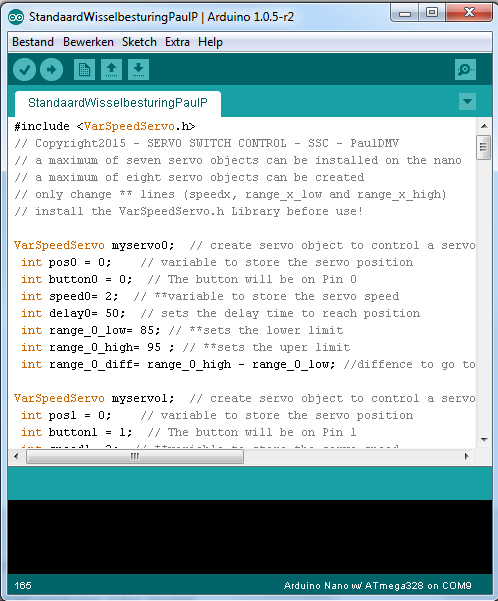
Task: Minimize the Arduino window
Action: pyautogui.click(x=404, y=13)
